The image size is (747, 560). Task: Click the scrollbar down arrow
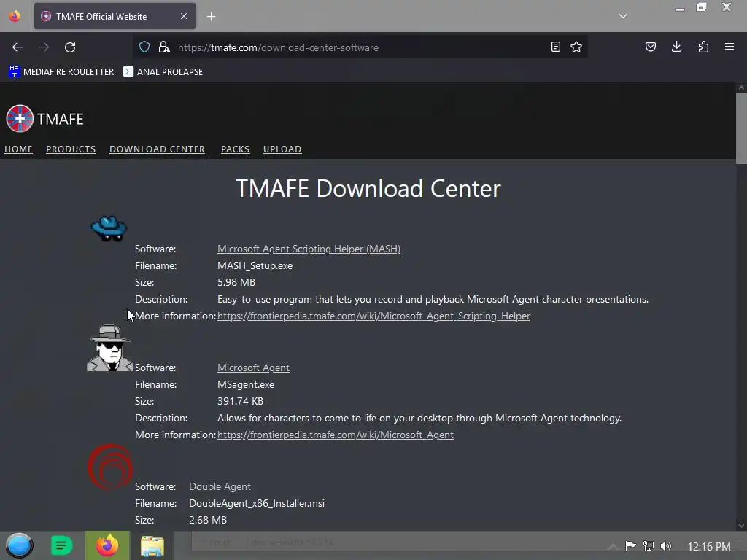coord(741,526)
